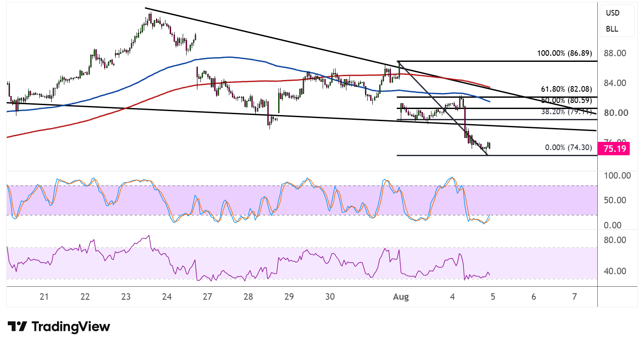644x346 pixels.
Task: Click the BLL symbol label
Action: click(612, 29)
